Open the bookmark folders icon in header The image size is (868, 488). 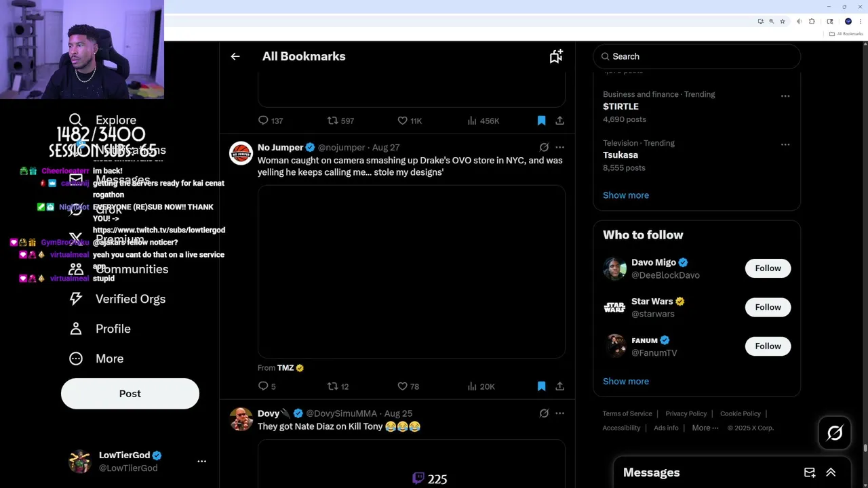pos(556,56)
